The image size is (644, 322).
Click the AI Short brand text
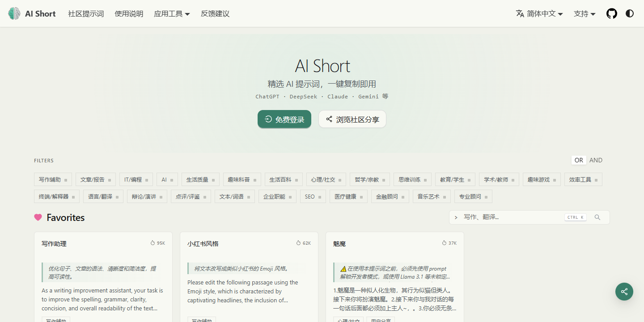coord(40,13)
